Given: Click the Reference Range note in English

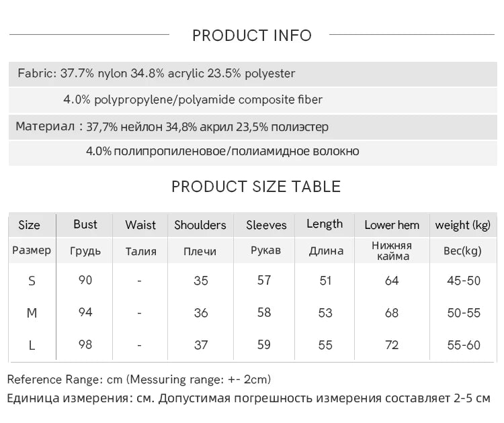Looking at the screenshot, I should (139, 380).
